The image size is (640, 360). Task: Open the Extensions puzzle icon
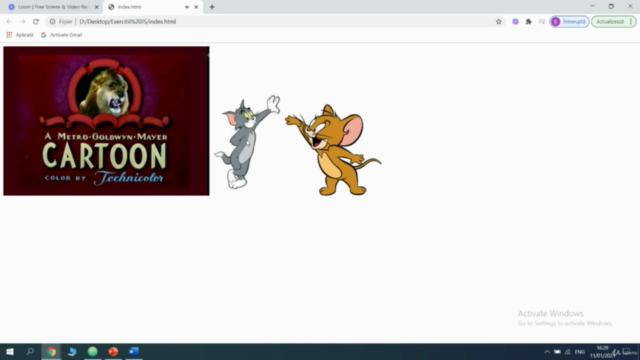click(x=529, y=22)
